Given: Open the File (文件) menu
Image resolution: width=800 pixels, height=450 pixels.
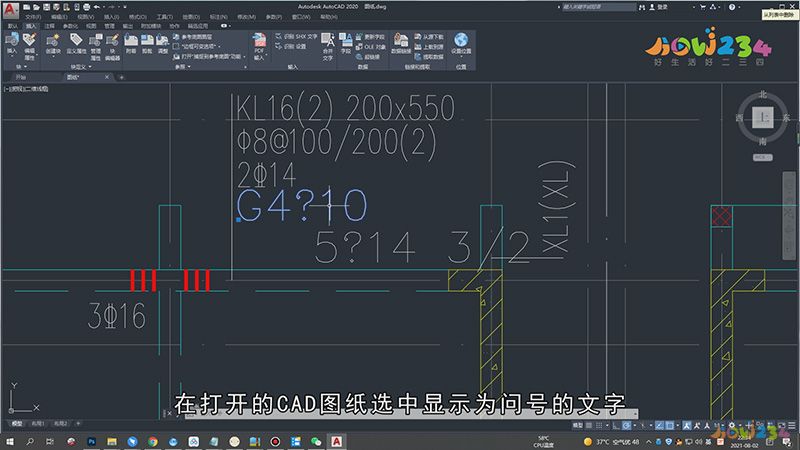Looking at the screenshot, I should coord(33,17).
